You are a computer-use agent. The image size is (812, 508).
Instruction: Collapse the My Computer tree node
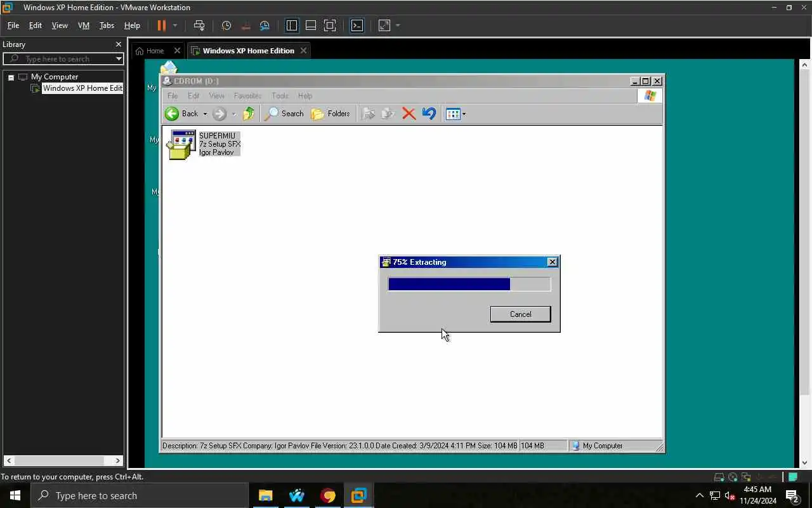click(11, 77)
